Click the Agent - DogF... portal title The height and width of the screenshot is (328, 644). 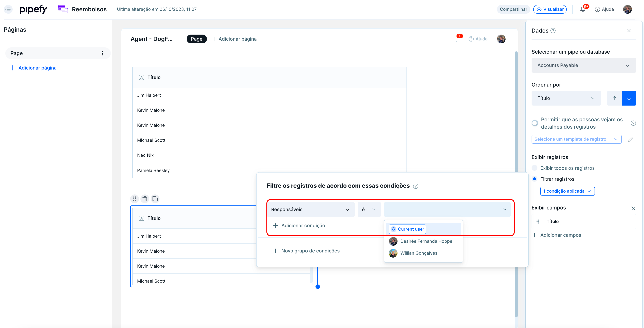pos(151,39)
